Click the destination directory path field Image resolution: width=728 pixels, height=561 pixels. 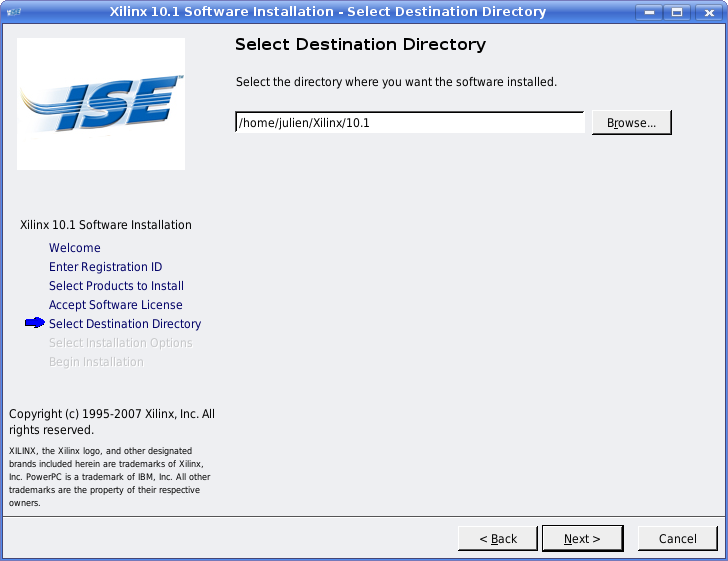pos(409,123)
